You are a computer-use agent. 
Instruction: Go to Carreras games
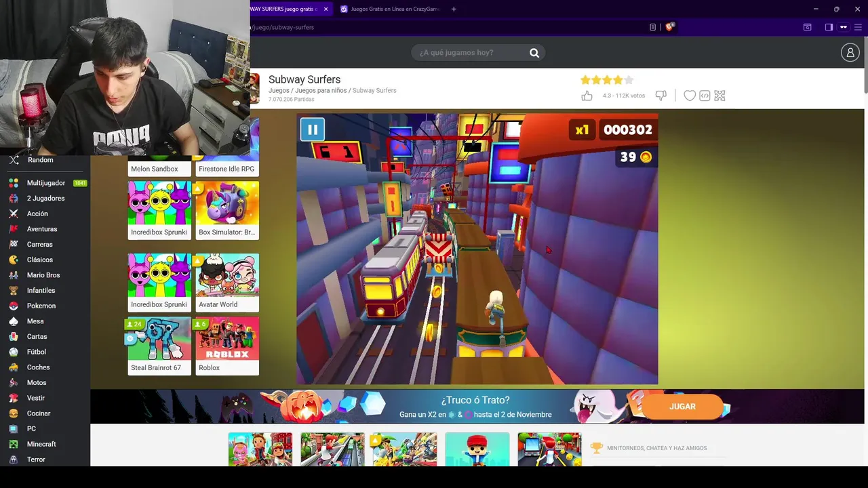click(x=39, y=245)
